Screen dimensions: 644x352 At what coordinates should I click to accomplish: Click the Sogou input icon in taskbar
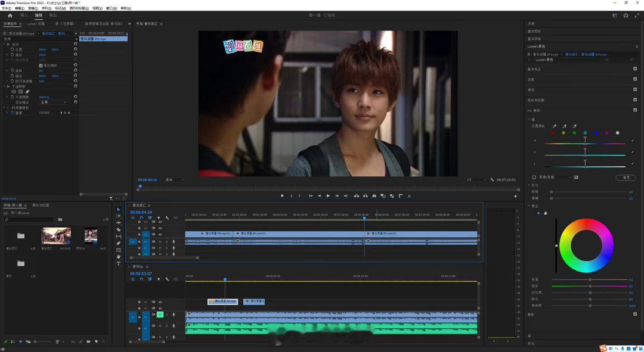point(603,348)
